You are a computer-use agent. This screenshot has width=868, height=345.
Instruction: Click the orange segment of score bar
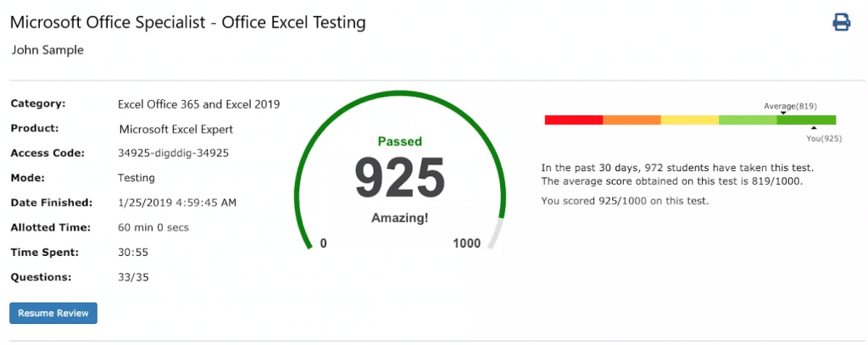(632, 120)
